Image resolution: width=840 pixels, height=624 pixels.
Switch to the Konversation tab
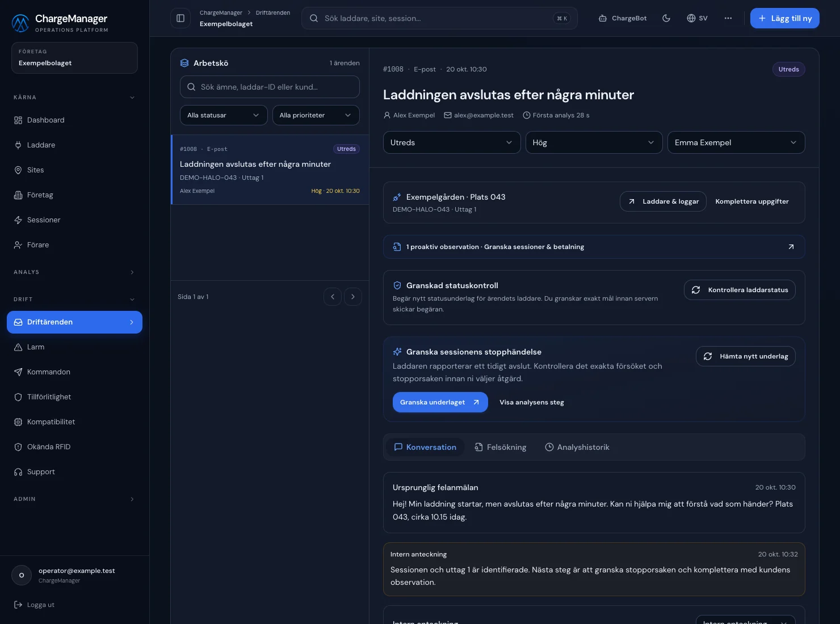click(425, 447)
